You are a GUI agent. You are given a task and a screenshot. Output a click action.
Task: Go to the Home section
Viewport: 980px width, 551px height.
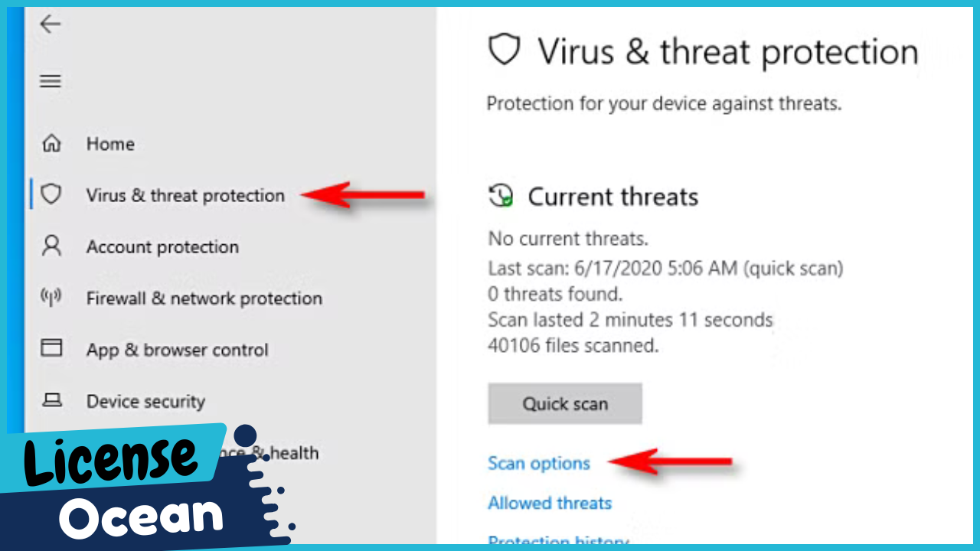[110, 144]
